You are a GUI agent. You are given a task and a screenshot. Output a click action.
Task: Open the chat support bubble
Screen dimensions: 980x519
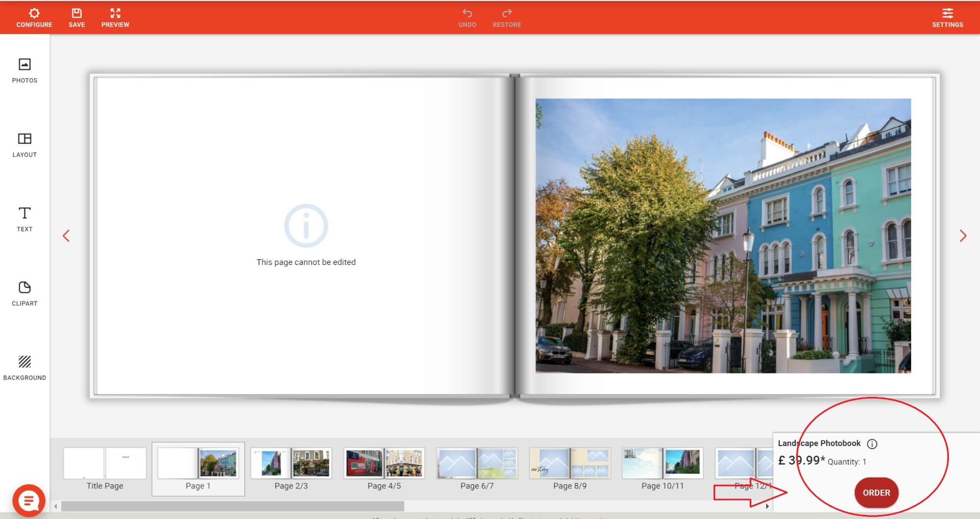tap(29, 501)
